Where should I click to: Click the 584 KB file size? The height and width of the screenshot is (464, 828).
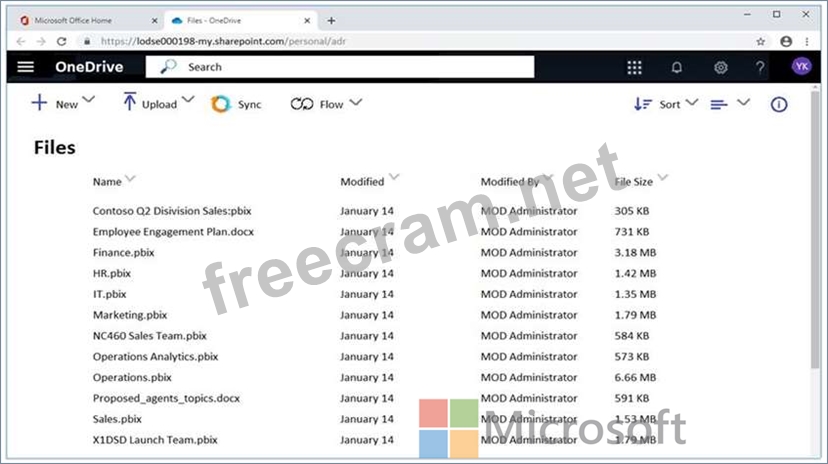pos(632,336)
